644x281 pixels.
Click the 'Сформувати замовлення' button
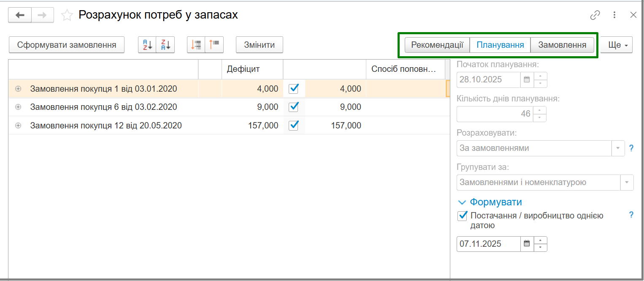pos(67,45)
